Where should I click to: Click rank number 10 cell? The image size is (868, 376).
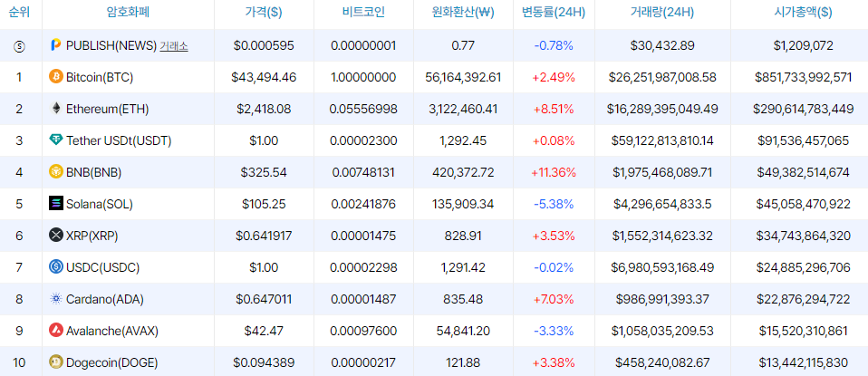(19, 363)
